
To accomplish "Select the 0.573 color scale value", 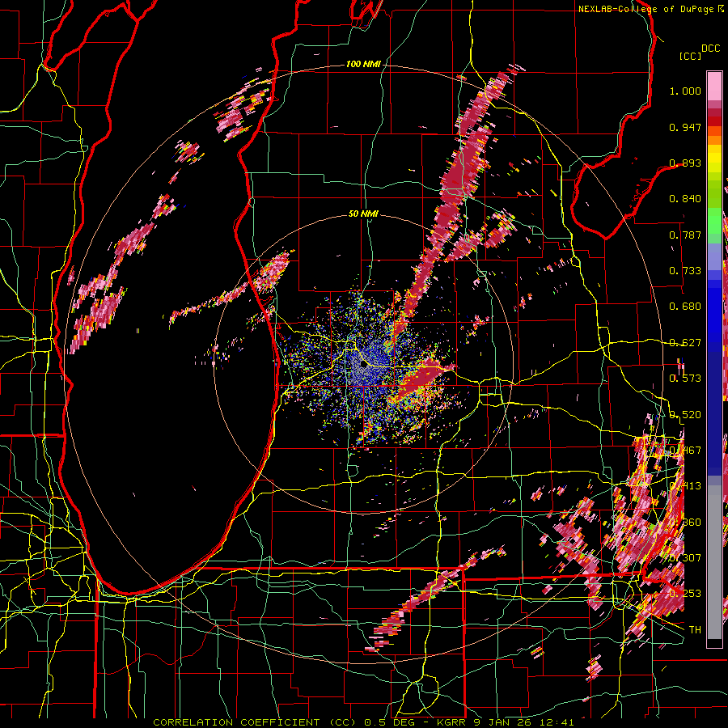I will click(685, 379).
